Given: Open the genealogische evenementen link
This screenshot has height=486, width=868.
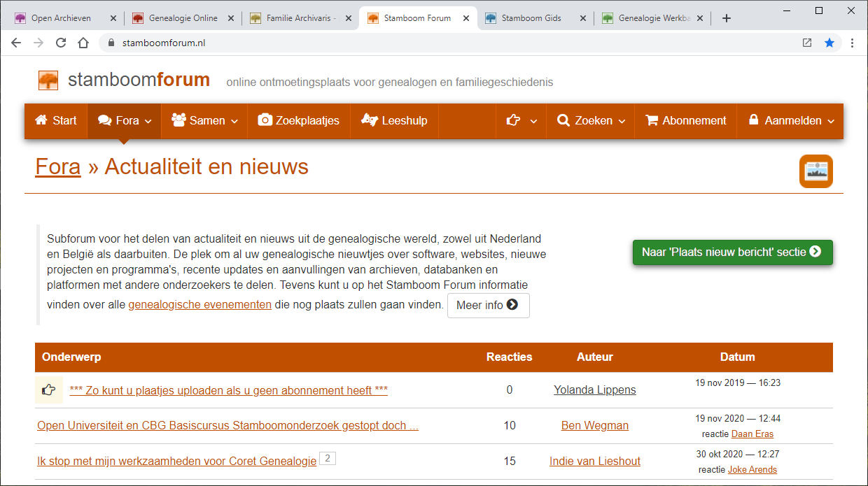Looking at the screenshot, I should click(200, 305).
